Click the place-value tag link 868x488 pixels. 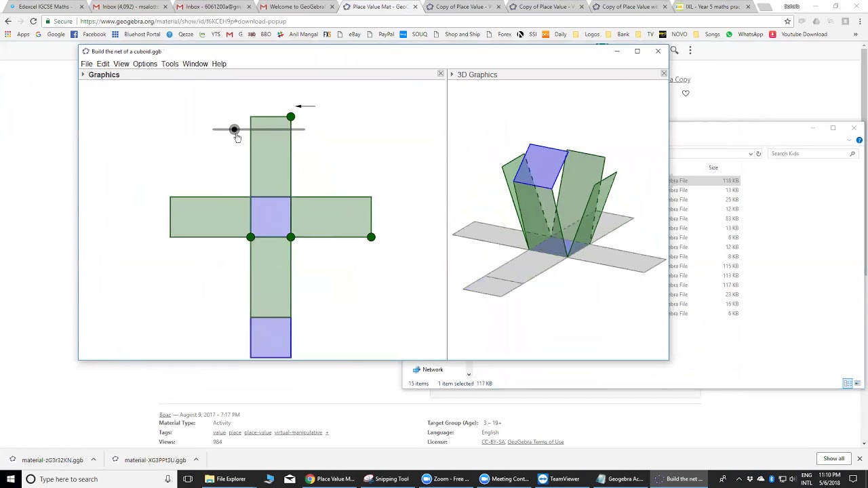coord(258,432)
